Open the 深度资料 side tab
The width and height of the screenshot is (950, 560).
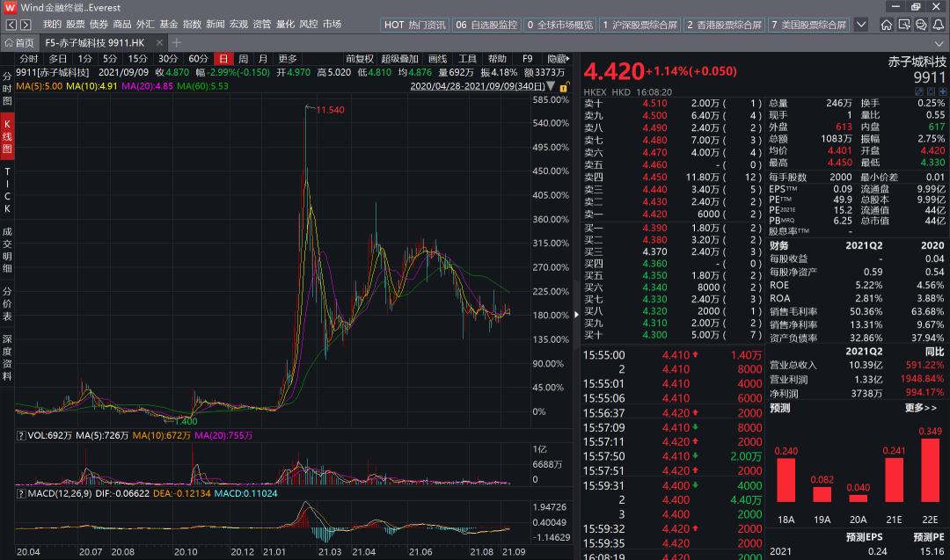[7, 358]
